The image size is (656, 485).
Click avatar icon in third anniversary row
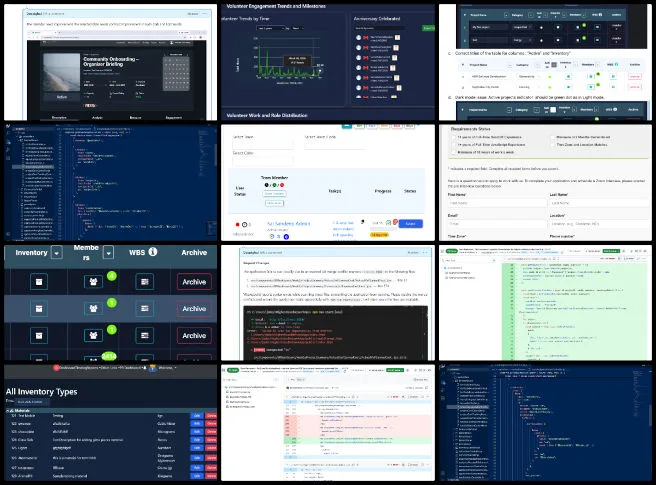coord(359,58)
